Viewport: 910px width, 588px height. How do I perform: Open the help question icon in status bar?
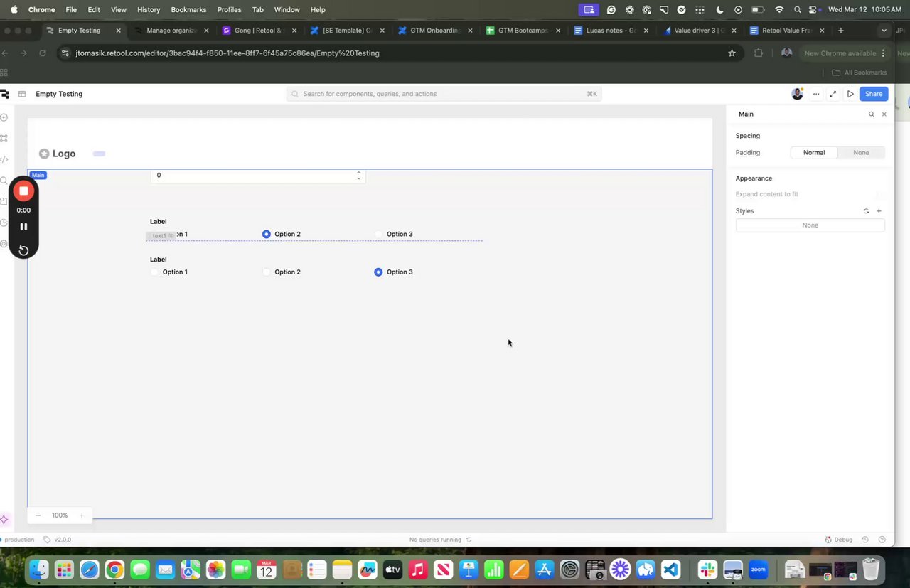(x=882, y=540)
